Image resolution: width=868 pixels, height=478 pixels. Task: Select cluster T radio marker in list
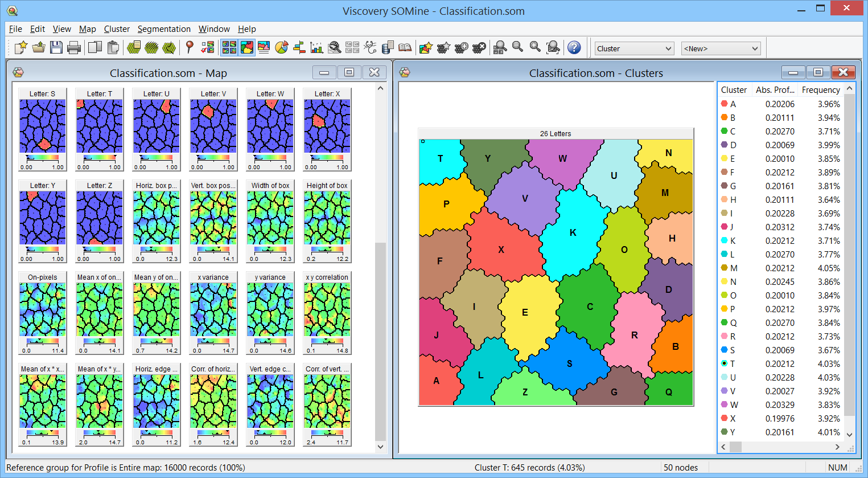[x=724, y=363]
